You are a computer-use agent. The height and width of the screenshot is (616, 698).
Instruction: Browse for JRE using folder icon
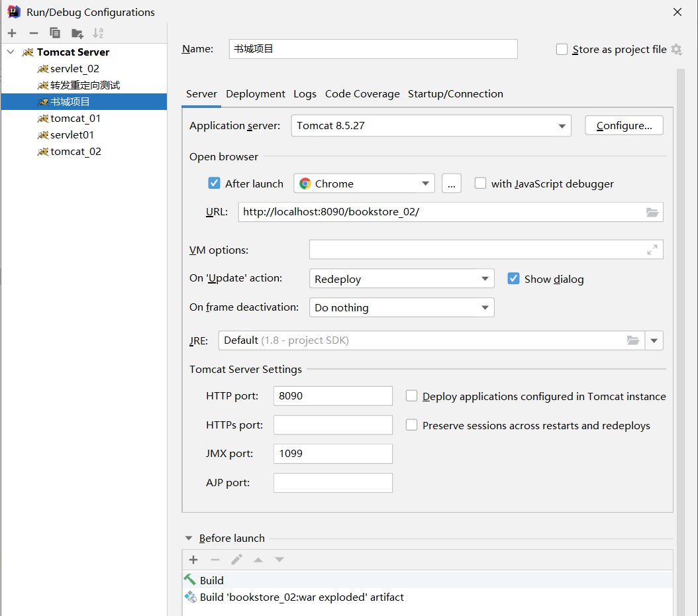tap(633, 340)
